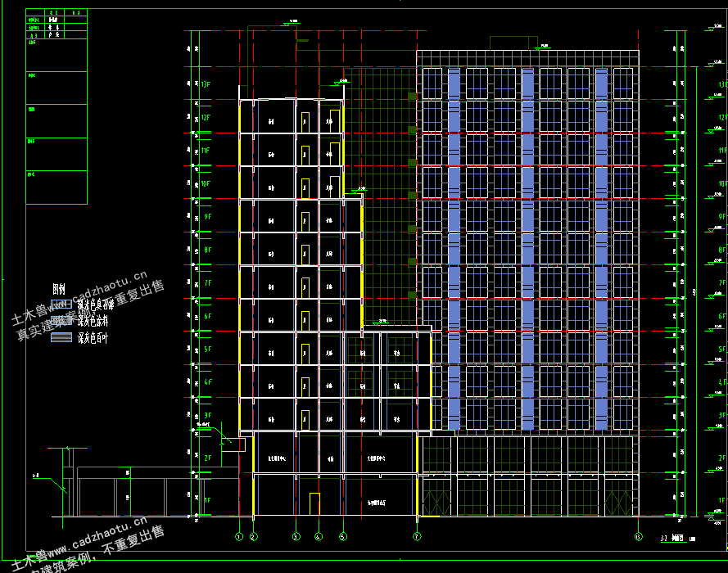Select the yellow ground-floor door in section
This screenshot has width=728, height=573.
(314, 504)
